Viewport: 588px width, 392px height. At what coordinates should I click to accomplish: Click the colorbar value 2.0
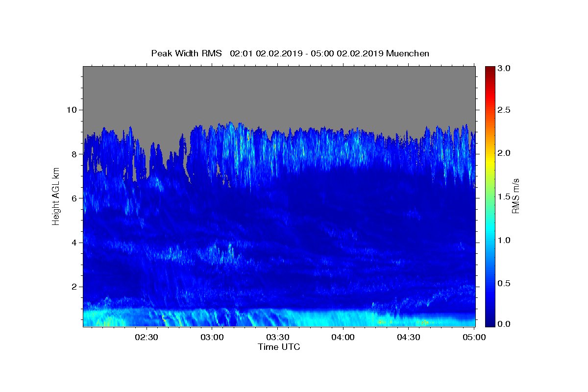[504, 153]
